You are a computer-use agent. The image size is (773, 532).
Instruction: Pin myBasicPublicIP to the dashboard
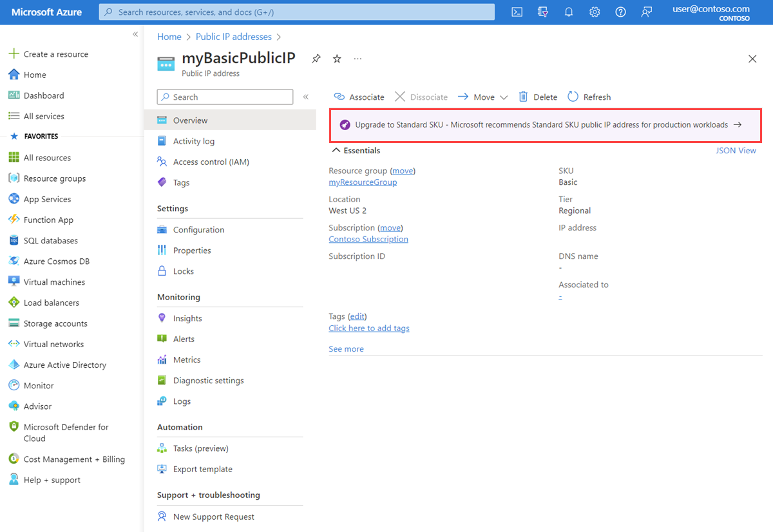(x=316, y=59)
